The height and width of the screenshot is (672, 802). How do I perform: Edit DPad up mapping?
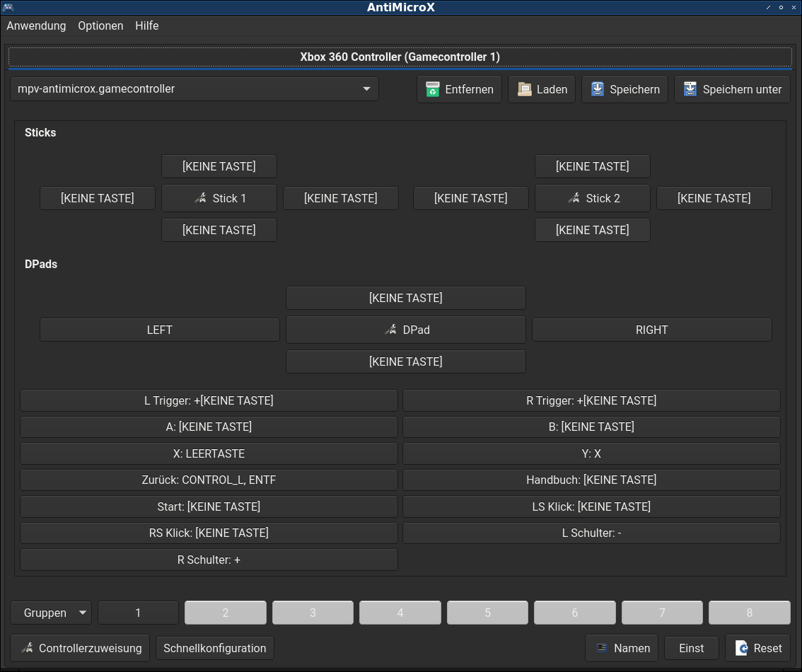click(406, 298)
